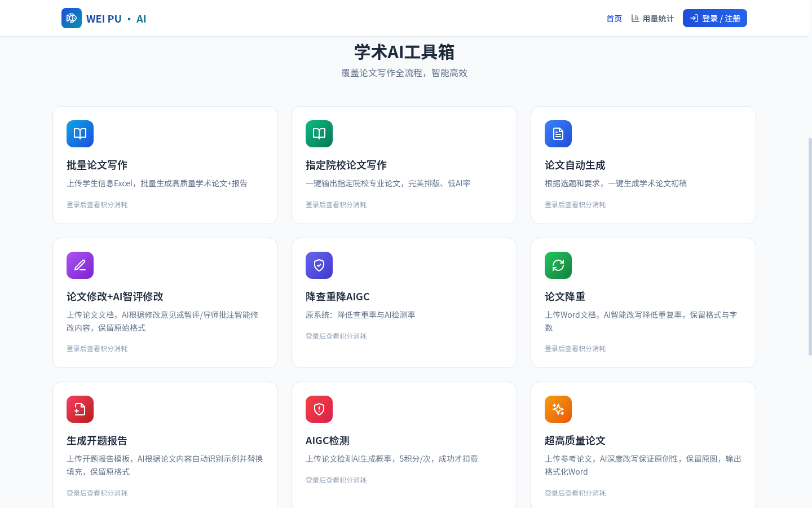This screenshot has height=508, width=812.
Task: Open the 超高质量论文 card title
Action: tap(575, 440)
